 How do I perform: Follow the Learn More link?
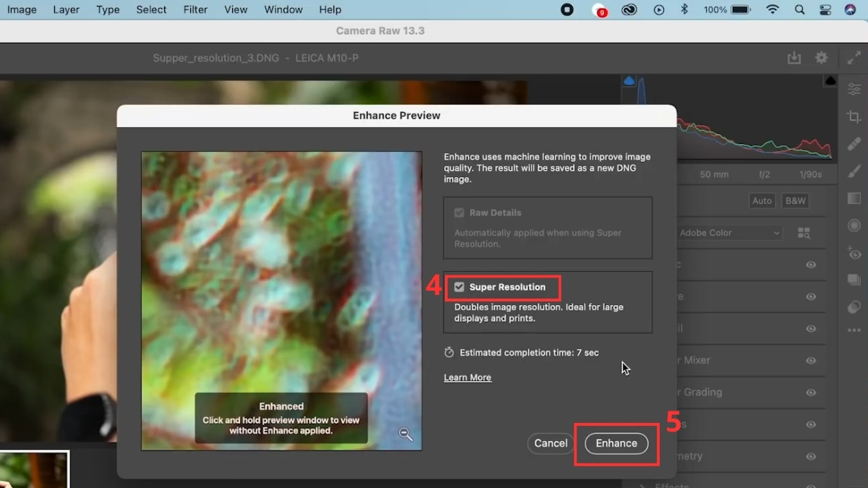click(x=467, y=377)
